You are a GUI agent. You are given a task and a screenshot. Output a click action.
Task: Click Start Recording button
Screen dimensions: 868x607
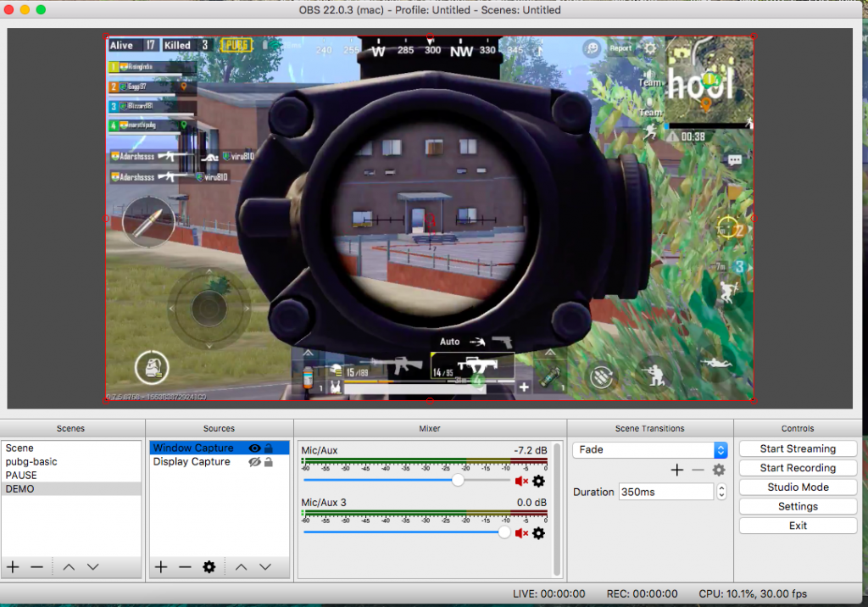tap(798, 469)
